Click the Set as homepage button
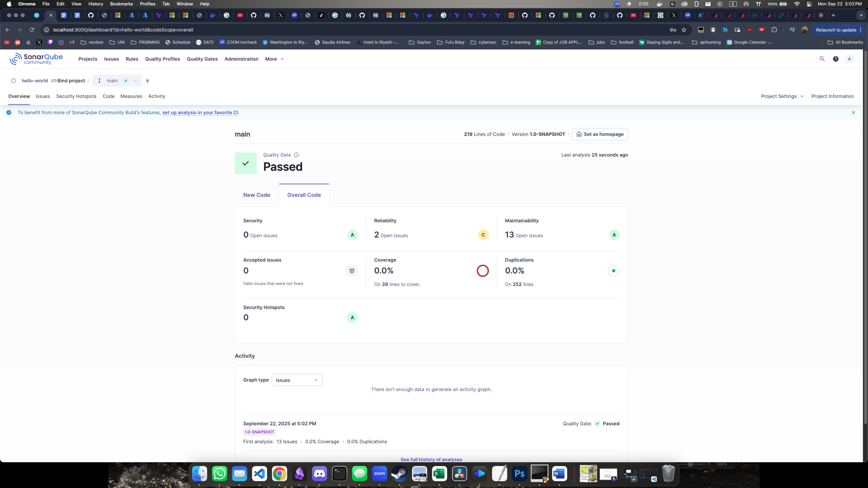The image size is (868, 488). coord(599,134)
